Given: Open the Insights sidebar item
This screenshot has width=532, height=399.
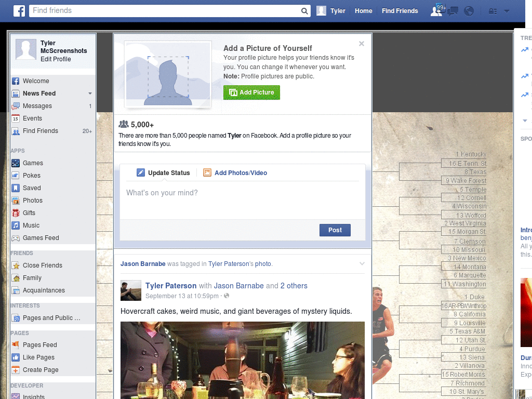Looking at the screenshot, I should click(34, 396).
